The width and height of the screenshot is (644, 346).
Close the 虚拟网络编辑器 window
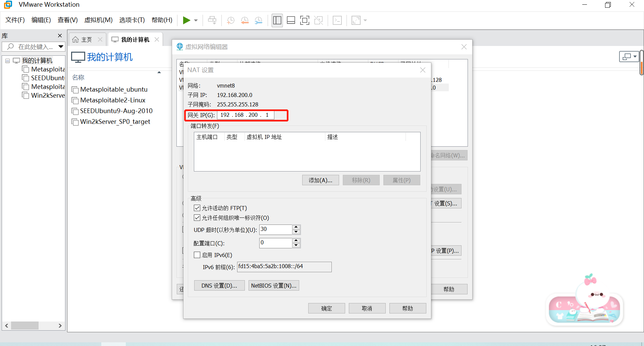(464, 47)
